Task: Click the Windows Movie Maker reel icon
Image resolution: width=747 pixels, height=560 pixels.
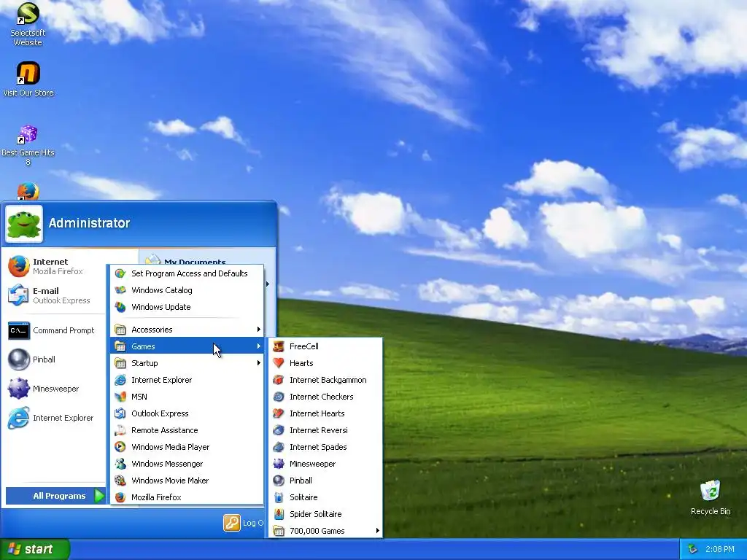Action: (120, 481)
